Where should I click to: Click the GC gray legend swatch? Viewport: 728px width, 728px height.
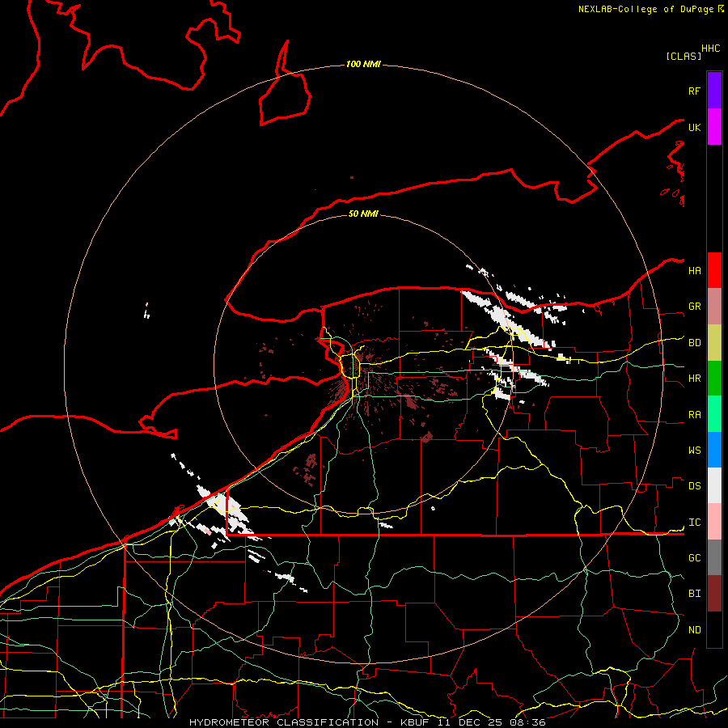coord(714,557)
